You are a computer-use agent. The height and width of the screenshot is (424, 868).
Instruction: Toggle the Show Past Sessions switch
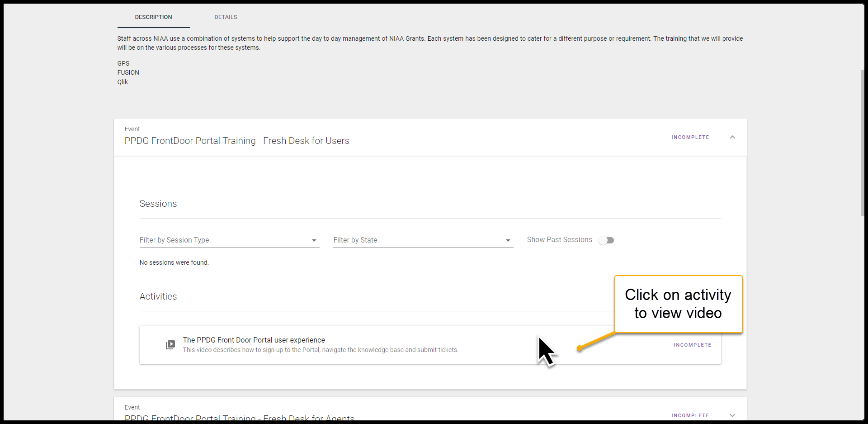point(606,240)
